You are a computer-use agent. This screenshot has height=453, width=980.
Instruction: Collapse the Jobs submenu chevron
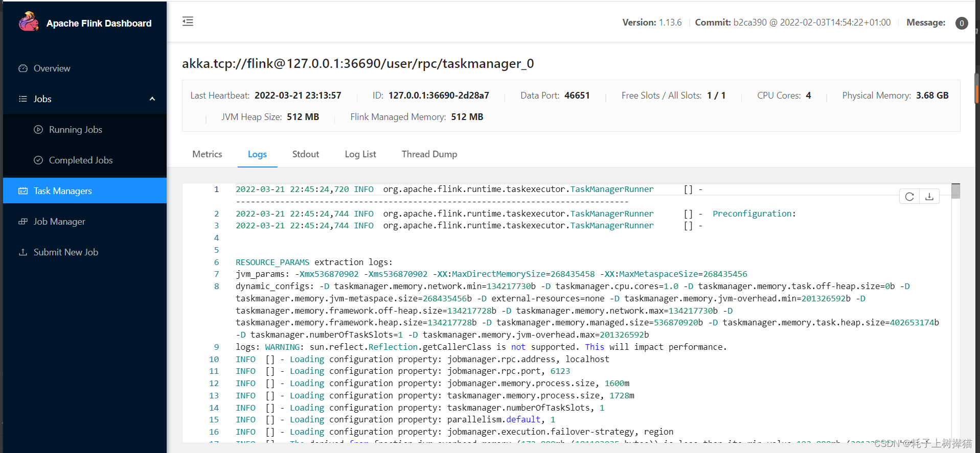(x=152, y=99)
